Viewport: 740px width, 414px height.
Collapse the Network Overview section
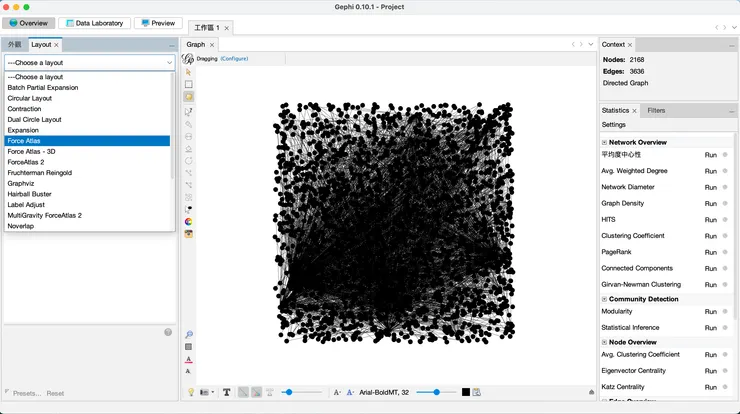[x=604, y=142]
